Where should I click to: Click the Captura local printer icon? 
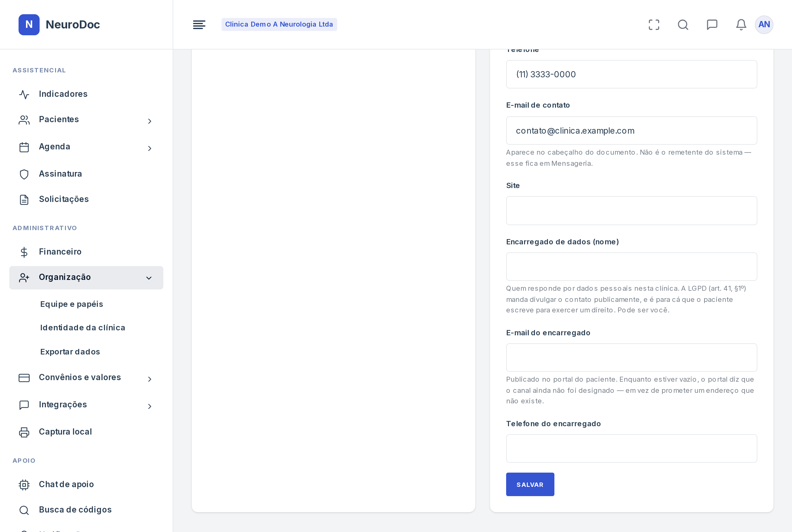point(24,432)
